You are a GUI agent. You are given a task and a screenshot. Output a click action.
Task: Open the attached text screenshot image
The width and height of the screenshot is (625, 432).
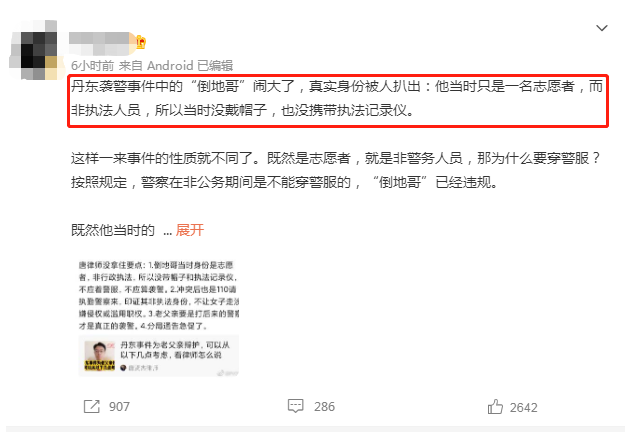(x=159, y=295)
